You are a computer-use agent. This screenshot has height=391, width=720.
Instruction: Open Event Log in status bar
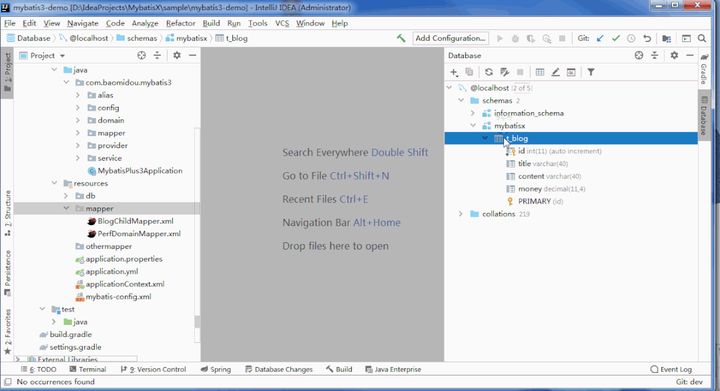coord(671,369)
